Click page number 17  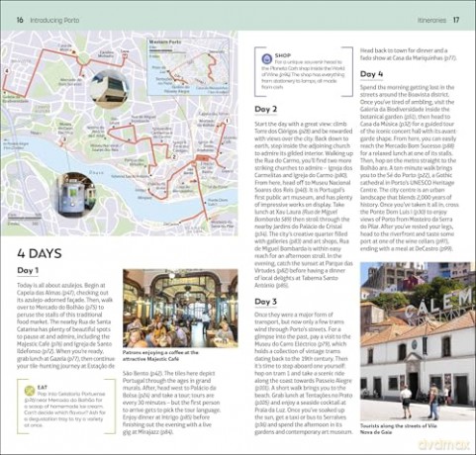[456, 20]
